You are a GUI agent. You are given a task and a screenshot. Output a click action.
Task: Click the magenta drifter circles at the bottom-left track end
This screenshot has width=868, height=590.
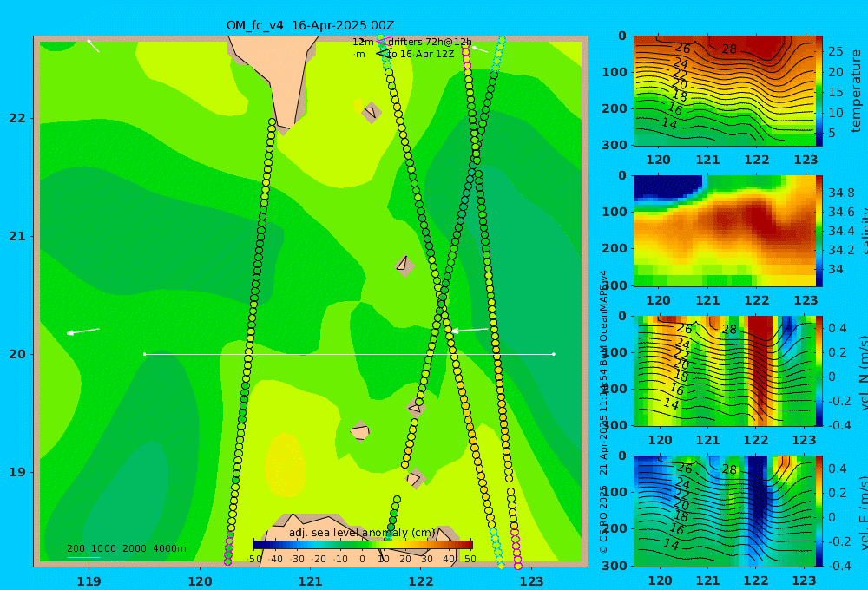228,548
